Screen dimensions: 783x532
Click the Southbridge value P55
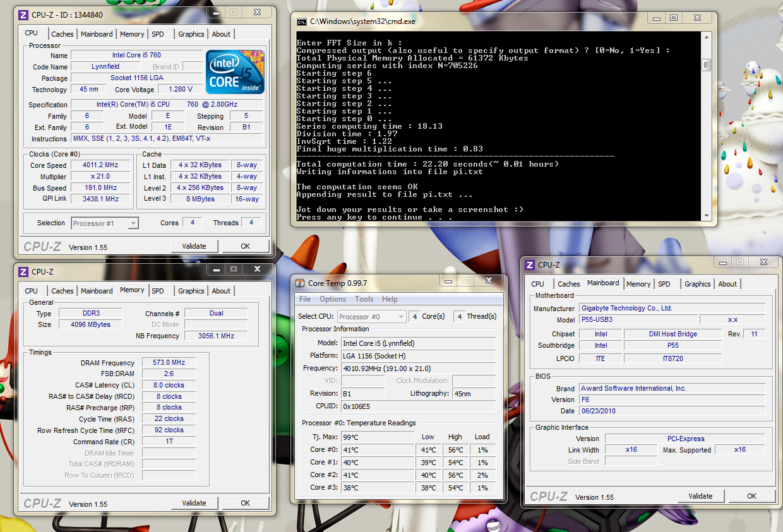(x=673, y=345)
